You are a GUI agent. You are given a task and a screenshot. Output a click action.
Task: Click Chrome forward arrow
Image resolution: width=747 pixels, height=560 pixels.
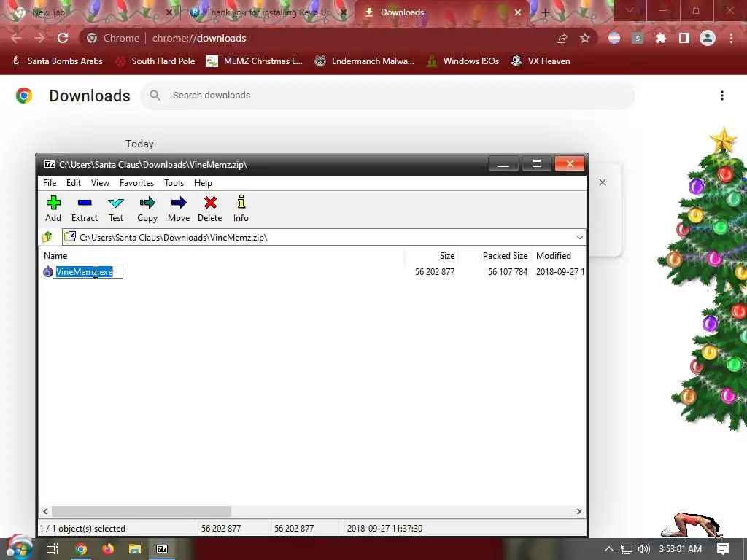(39, 38)
